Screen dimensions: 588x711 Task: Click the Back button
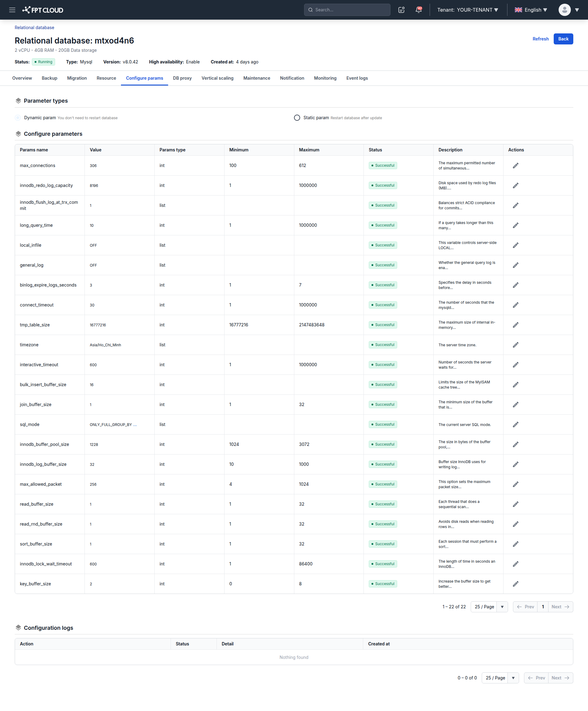(563, 39)
